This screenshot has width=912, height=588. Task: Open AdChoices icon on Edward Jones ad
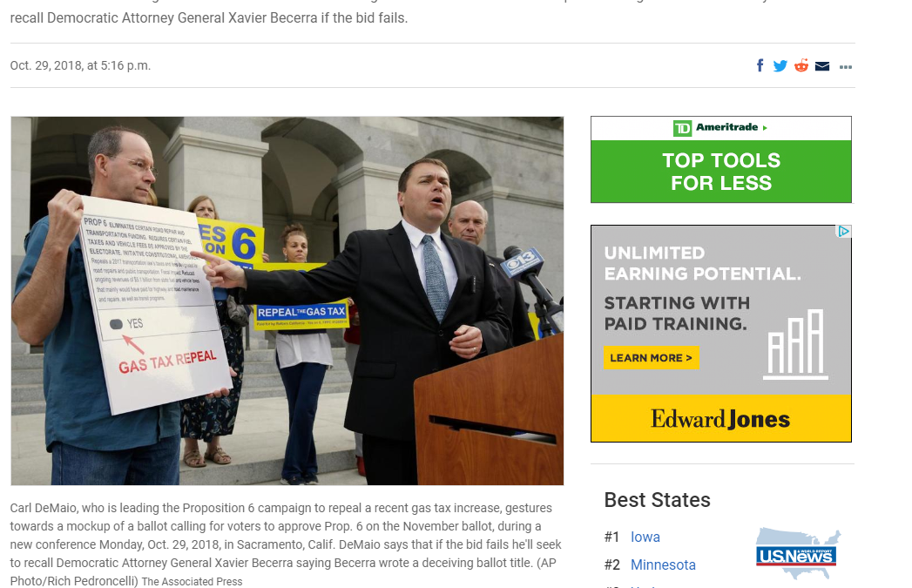click(x=843, y=232)
